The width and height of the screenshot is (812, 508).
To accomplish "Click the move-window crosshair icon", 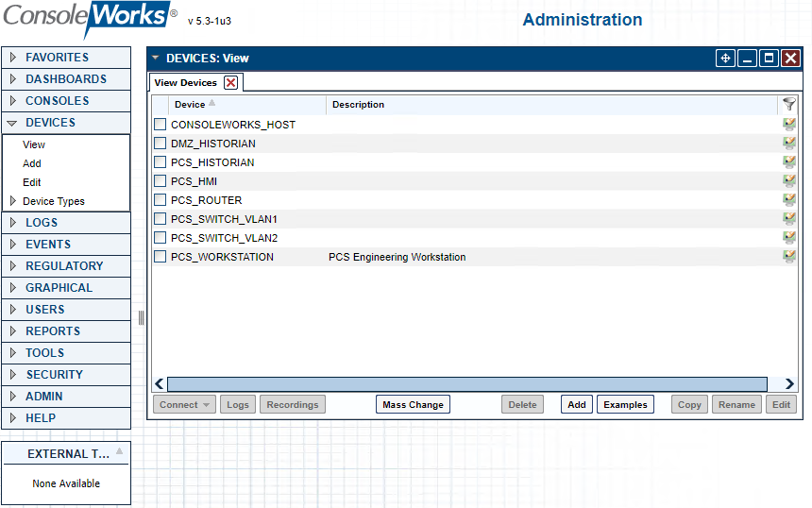I will [x=725, y=58].
